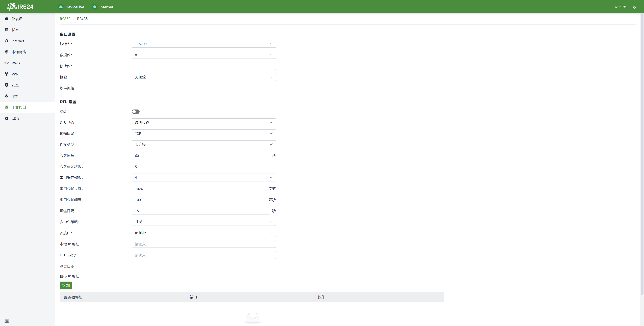Open 系统 in the sidebar
This screenshot has width=644, height=326.
click(28, 118)
